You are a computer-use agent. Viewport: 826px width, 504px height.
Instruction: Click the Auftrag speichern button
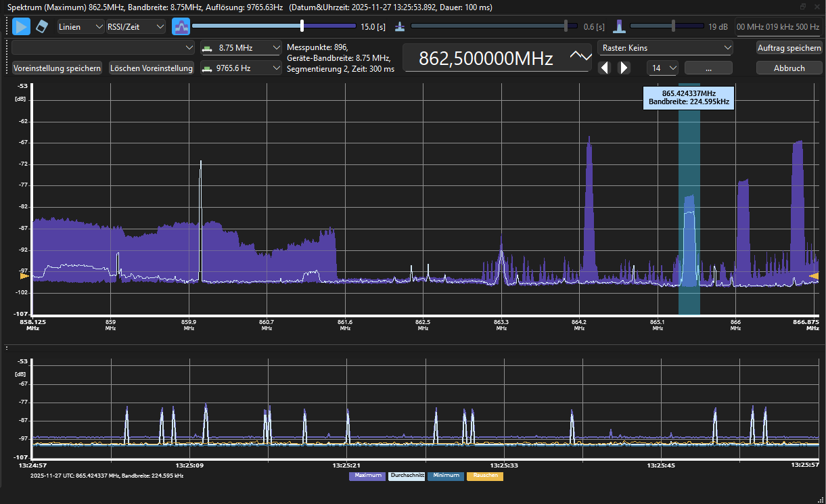point(789,48)
